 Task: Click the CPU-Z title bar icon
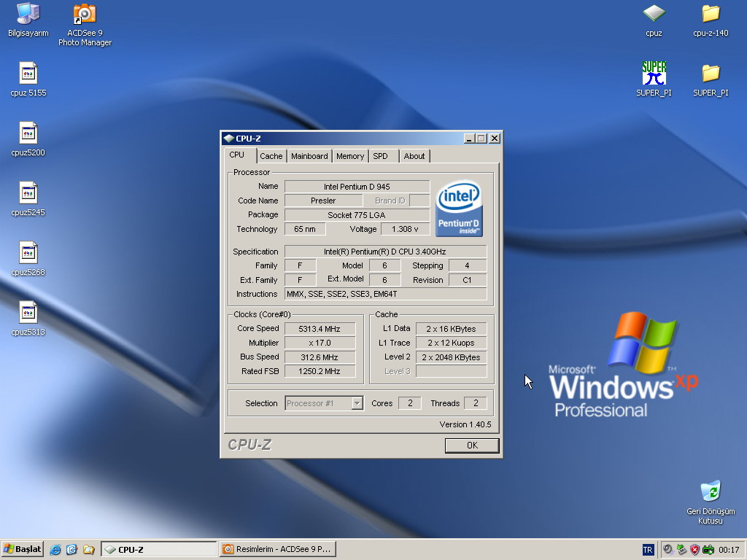pos(228,139)
